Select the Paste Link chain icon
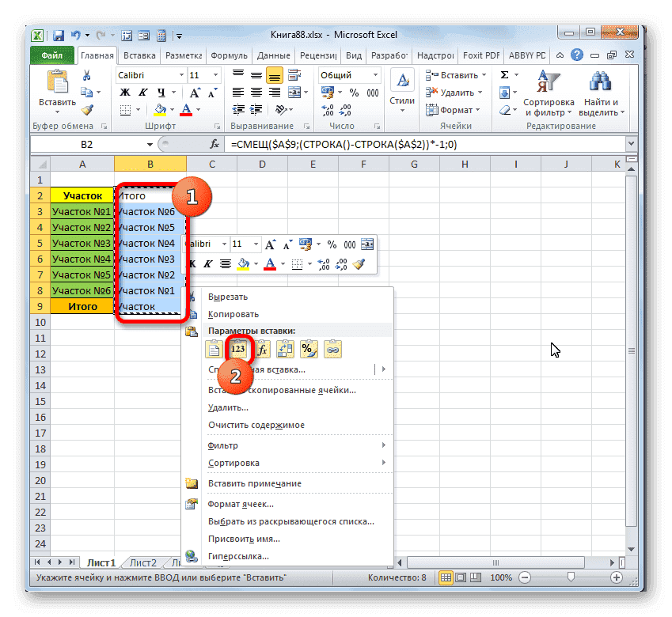This screenshot has height=617, width=672. [x=332, y=348]
